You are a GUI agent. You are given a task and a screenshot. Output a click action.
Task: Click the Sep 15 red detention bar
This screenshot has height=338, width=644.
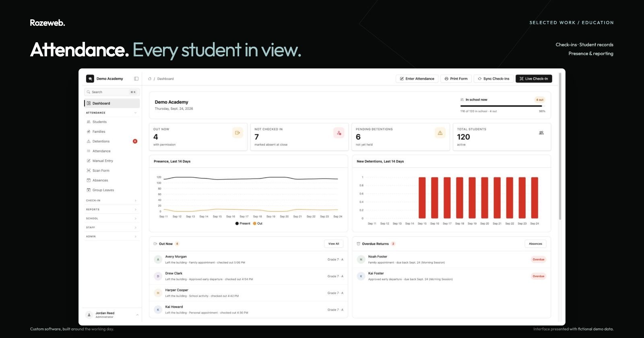coord(422,198)
